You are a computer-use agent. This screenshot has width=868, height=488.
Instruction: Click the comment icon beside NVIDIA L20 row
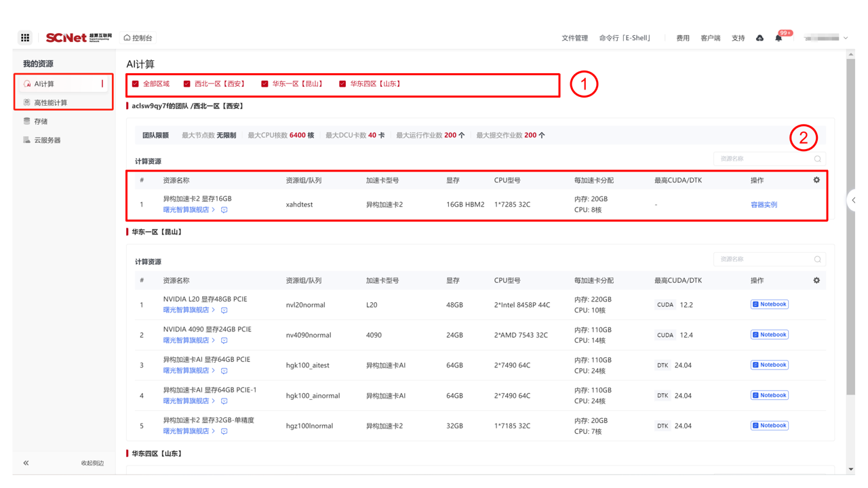click(224, 310)
